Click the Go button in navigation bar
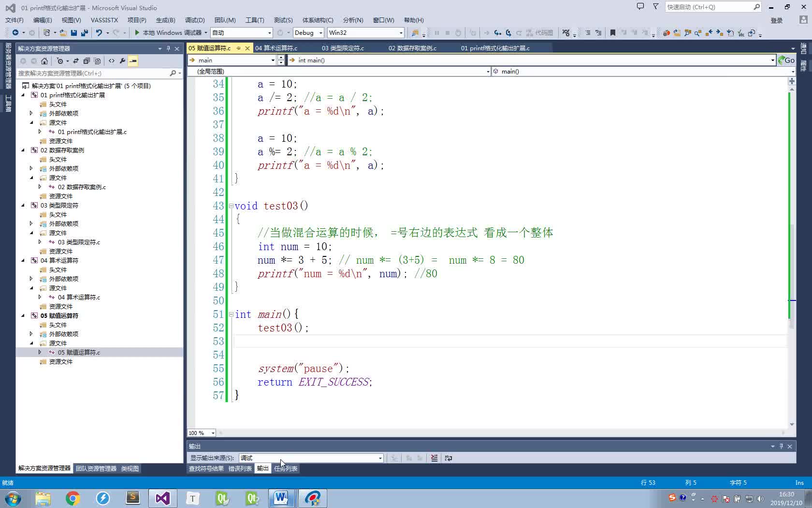 [786, 60]
